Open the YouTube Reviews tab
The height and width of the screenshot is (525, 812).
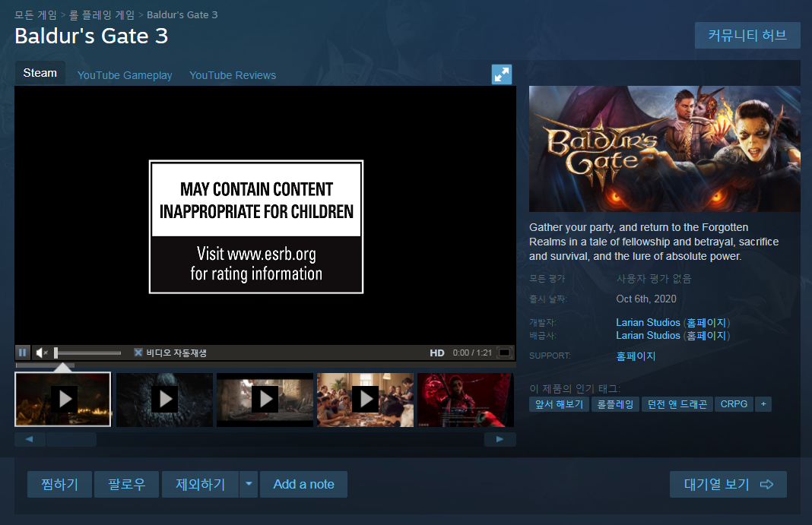pos(233,75)
